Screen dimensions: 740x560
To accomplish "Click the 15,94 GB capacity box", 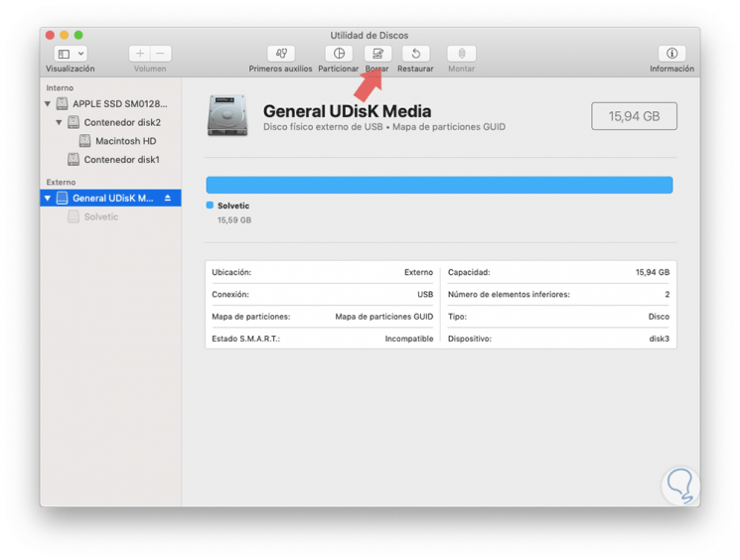I will point(634,116).
